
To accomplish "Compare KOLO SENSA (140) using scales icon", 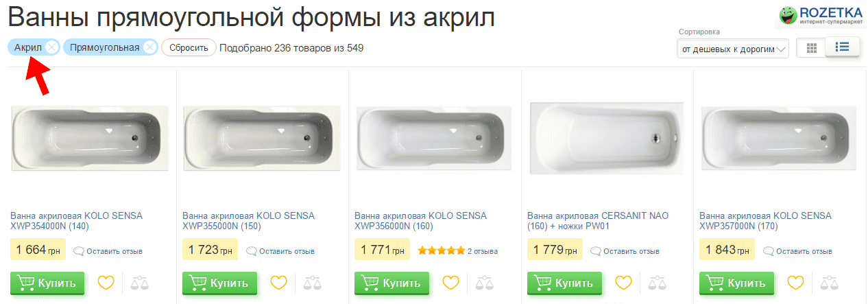I will point(139,283).
